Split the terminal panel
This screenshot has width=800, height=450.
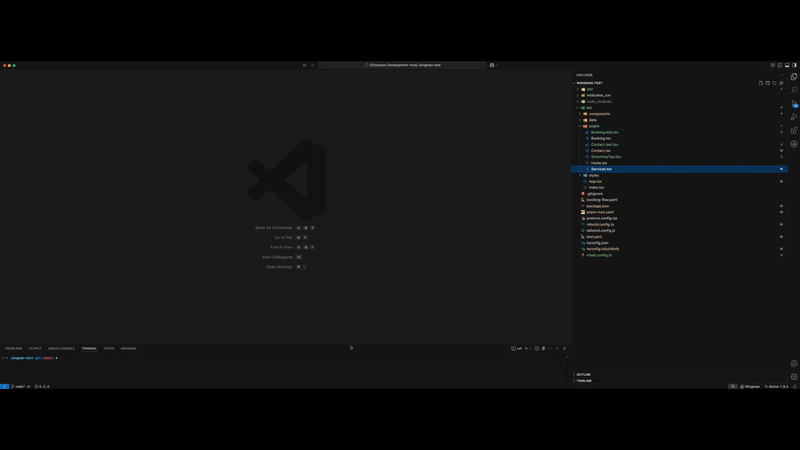click(x=537, y=348)
